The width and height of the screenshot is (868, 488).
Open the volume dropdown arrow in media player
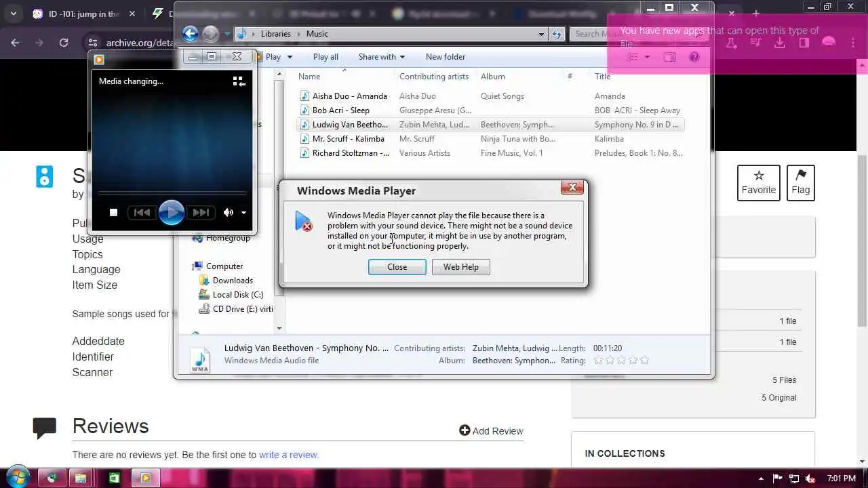[x=243, y=213]
